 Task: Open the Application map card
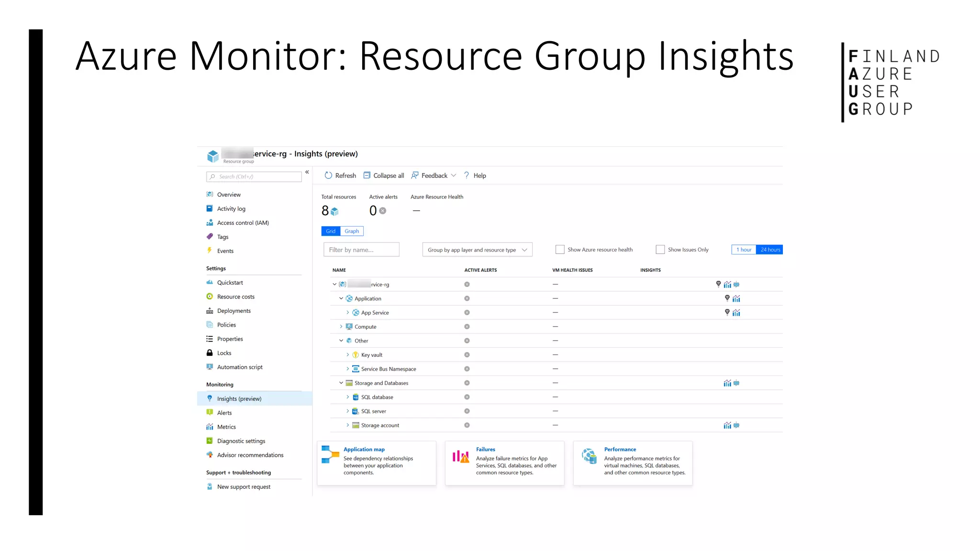[377, 463]
